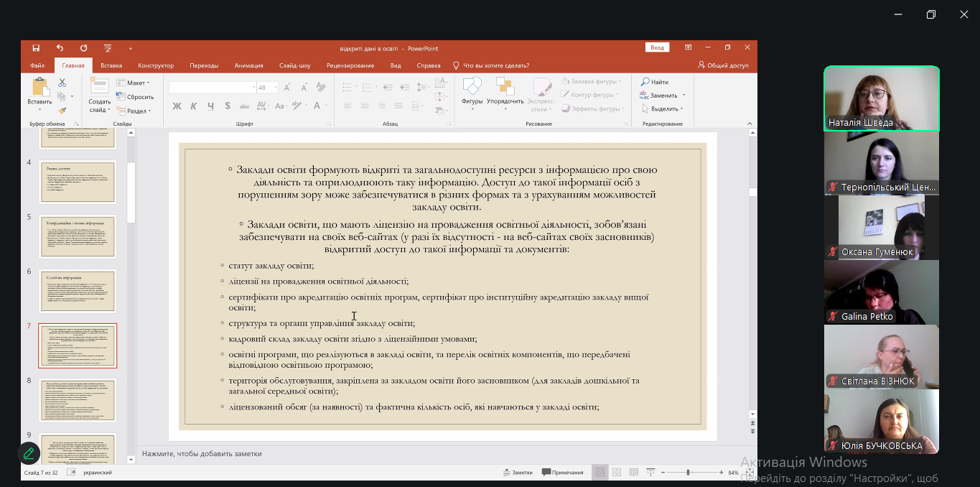Screen dimensions: 980x487
Task: Enable normal view in status bar
Action: click(x=599, y=473)
